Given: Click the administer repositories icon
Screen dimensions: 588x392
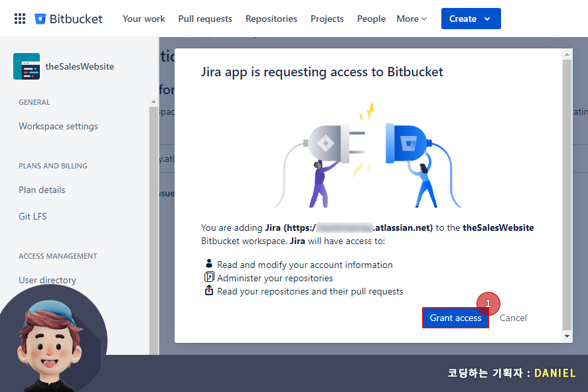Looking at the screenshot, I should tap(209, 277).
